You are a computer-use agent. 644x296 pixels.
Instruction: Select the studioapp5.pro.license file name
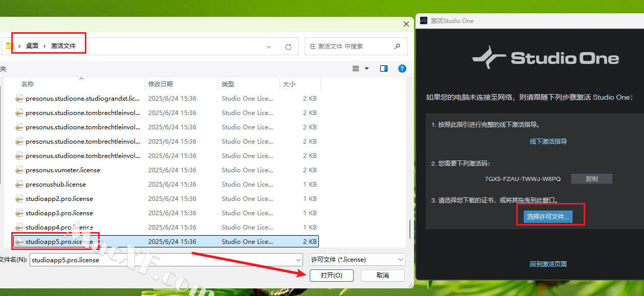59,241
